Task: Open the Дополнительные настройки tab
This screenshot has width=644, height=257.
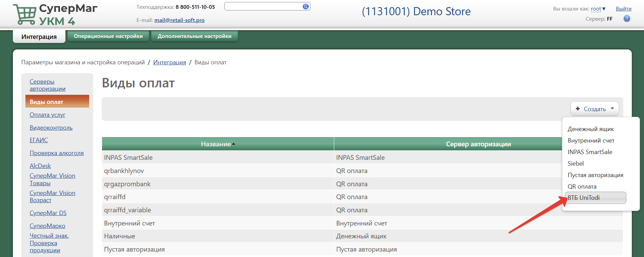Action: click(194, 36)
